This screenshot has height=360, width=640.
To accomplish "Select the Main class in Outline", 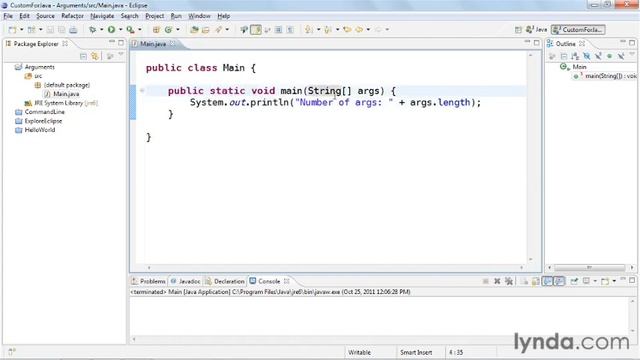I will [579, 67].
